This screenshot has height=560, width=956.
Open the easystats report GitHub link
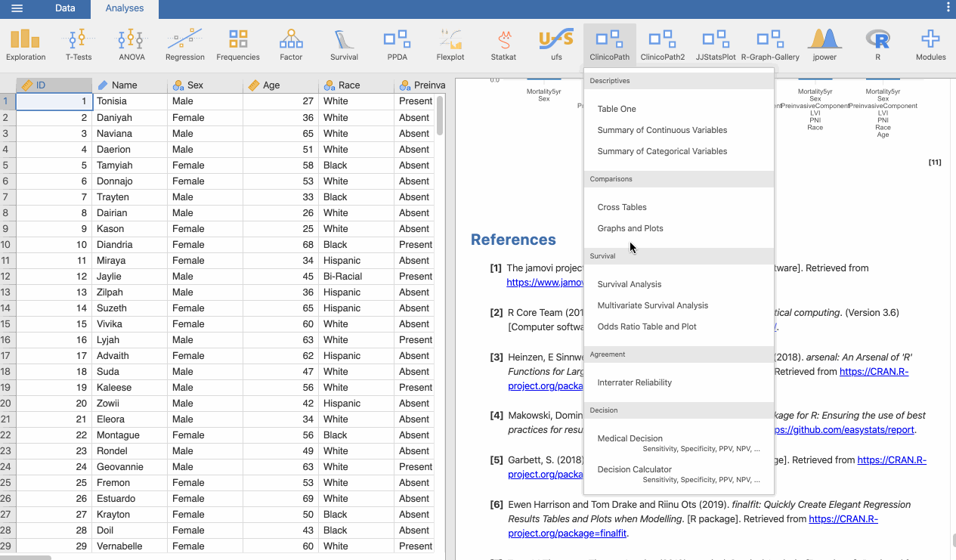pos(843,430)
